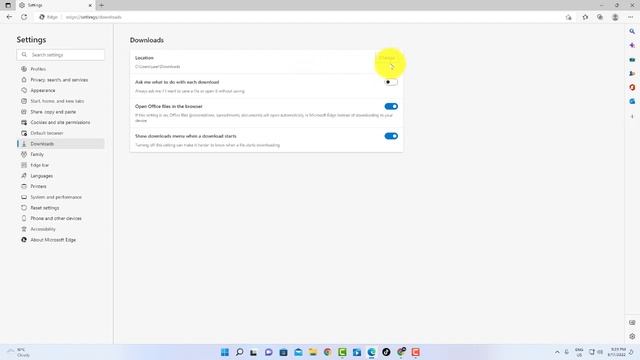Toggle Ask me what to do with each download
The height and width of the screenshot is (360, 640).
pos(391,82)
